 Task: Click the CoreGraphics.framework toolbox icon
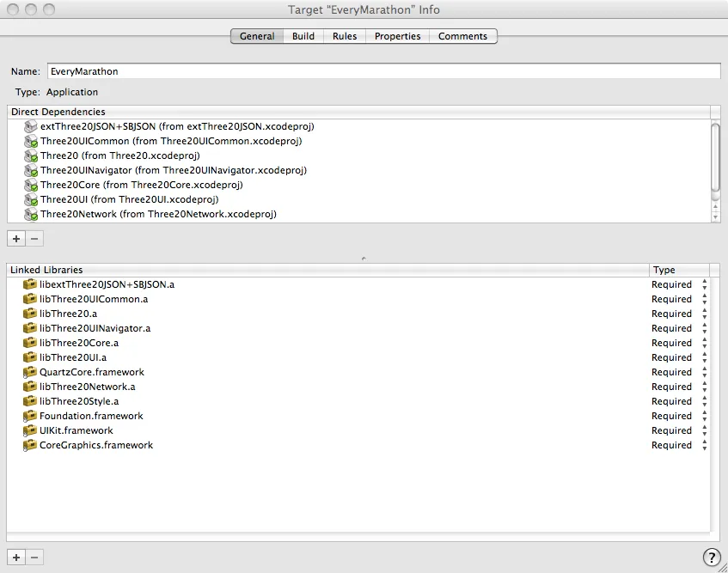31,445
